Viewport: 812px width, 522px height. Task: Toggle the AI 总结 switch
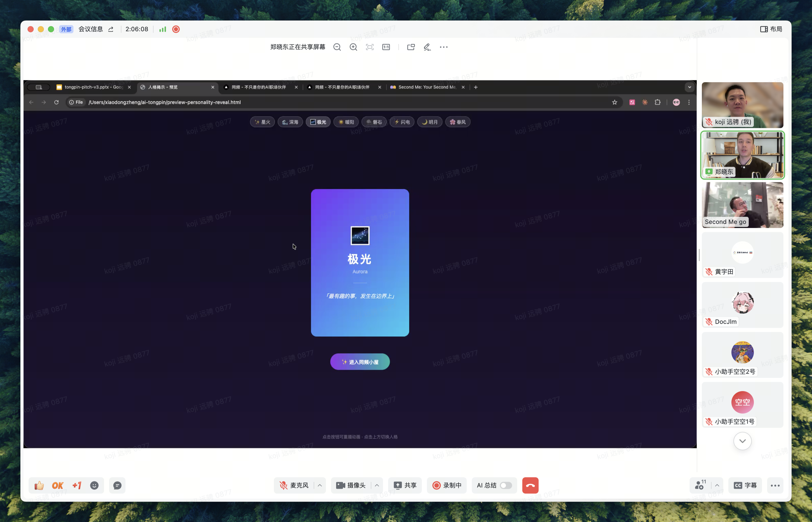[x=505, y=485]
